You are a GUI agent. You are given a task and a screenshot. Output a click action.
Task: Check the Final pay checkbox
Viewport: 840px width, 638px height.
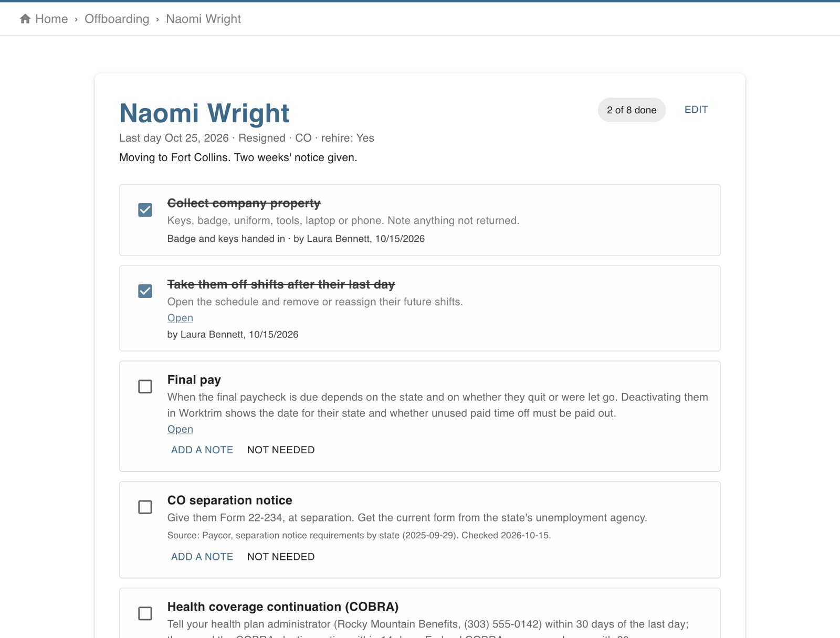point(145,387)
